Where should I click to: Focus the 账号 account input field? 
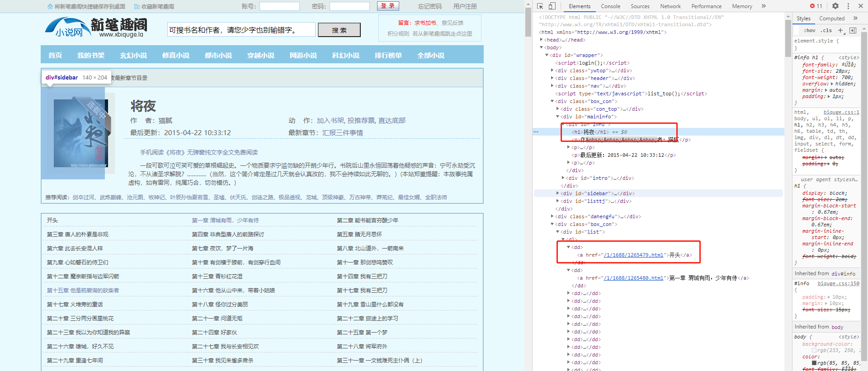click(x=279, y=6)
